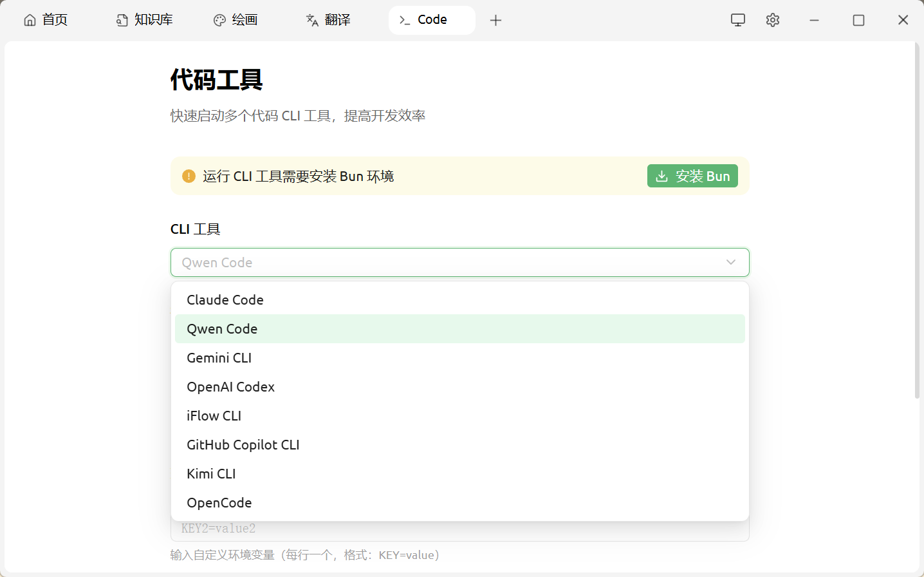
Task: Switch to the 知识库 tab
Action: coord(145,20)
